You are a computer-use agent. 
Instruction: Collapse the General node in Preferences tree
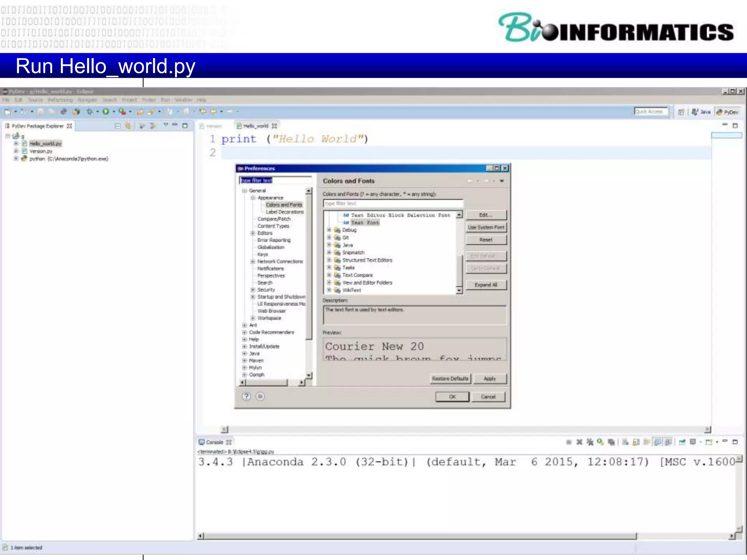(244, 191)
